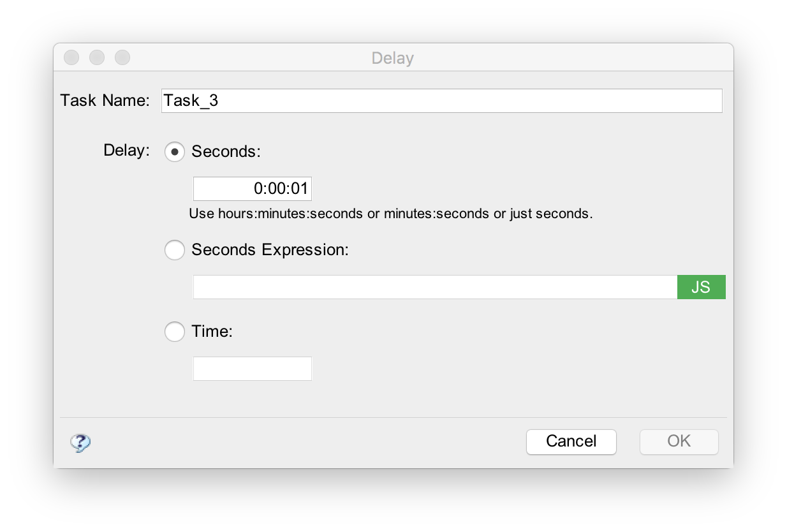The image size is (787, 532).
Task: Click the Delay title in the titlebar
Action: point(393,57)
